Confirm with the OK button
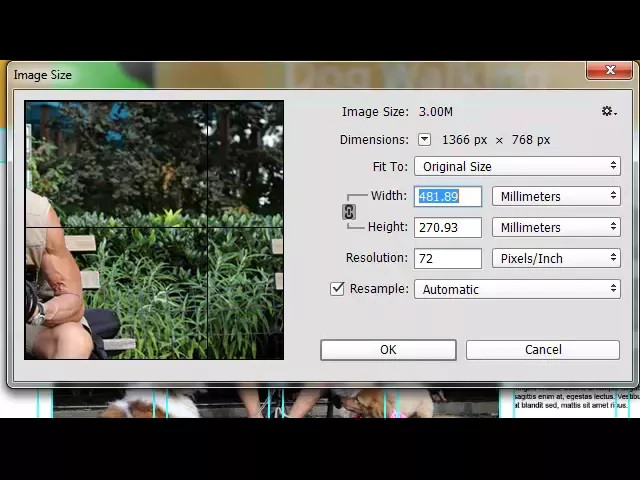Screen dimensions: 640x480 click(x=388, y=350)
